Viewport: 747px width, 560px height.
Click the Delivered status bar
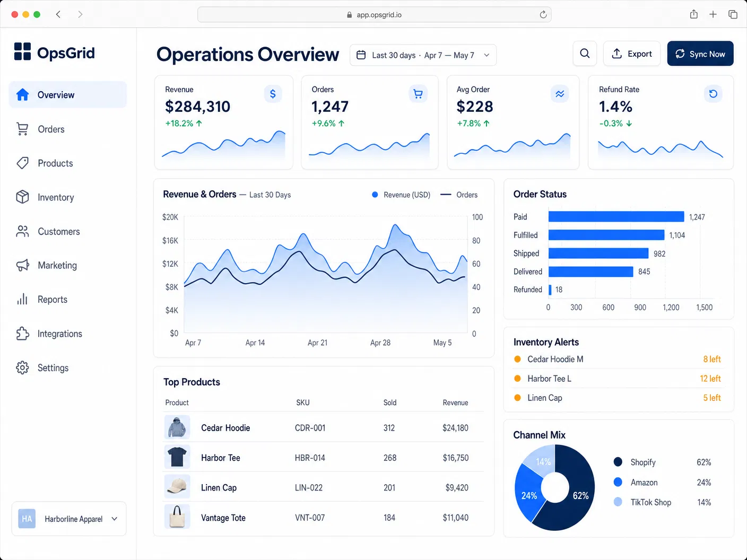tap(591, 272)
